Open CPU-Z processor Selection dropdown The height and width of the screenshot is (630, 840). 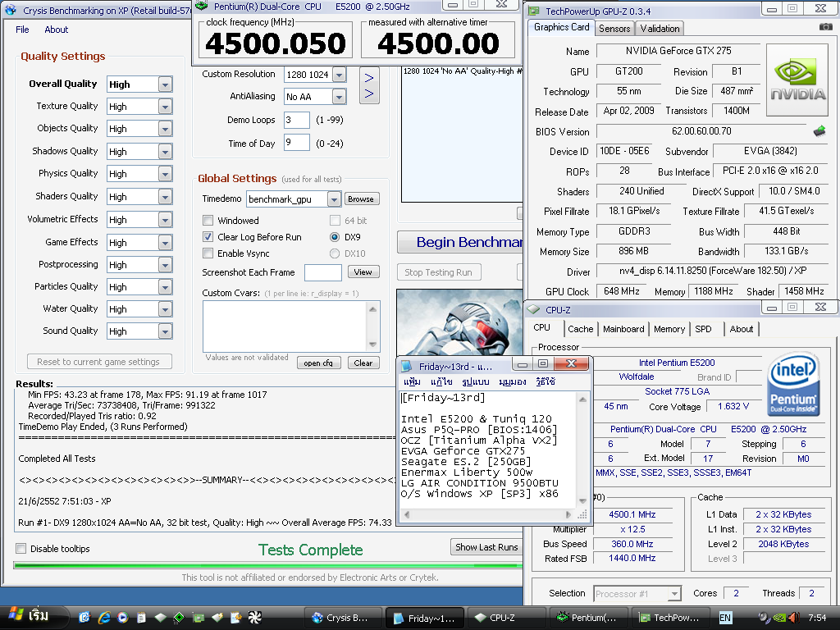[x=674, y=594]
